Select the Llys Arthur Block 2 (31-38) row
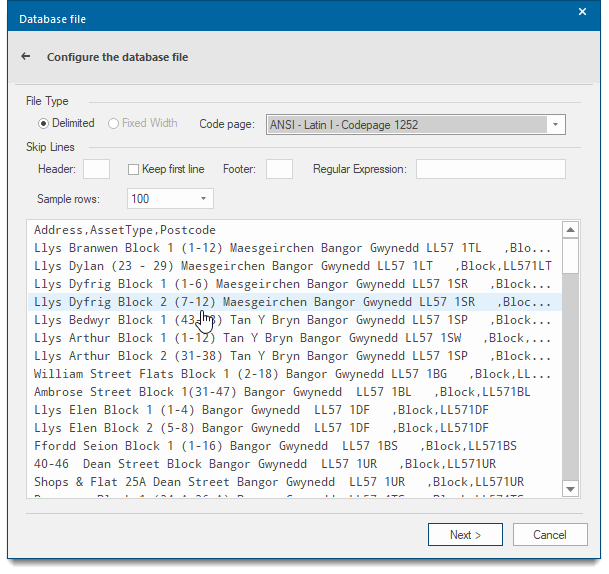609x574 pixels. (x=295, y=356)
